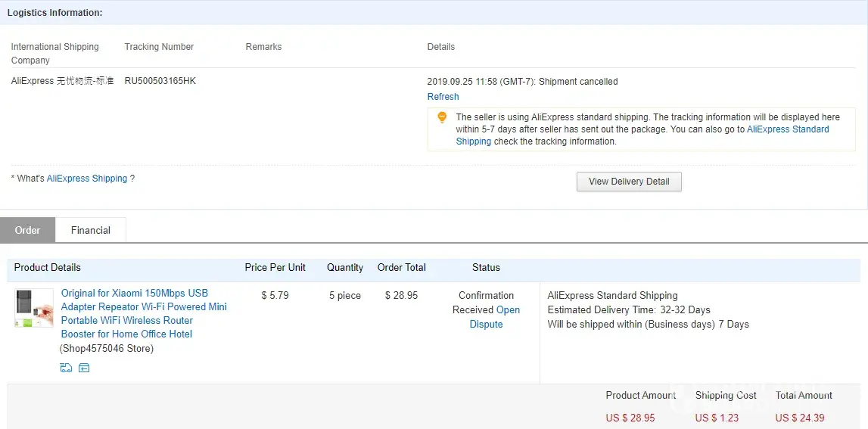Follow the AliExpress Standard Shipping tracking link
Screen dimensions: 868x429
pyautogui.click(x=787, y=129)
